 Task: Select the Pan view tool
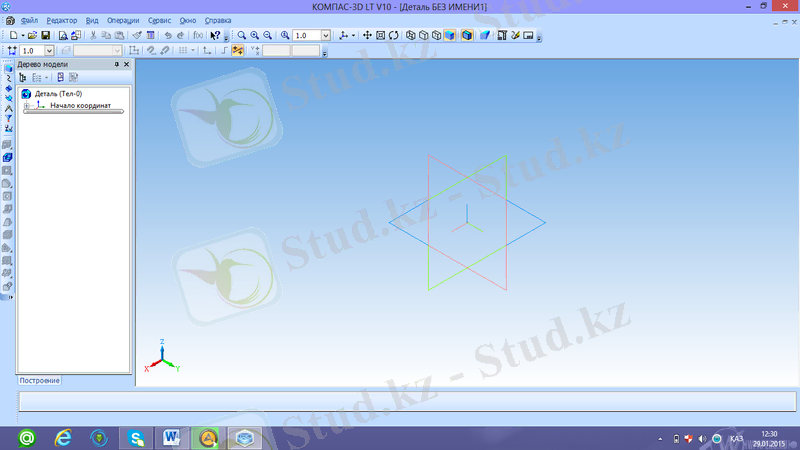pyautogui.click(x=367, y=35)
